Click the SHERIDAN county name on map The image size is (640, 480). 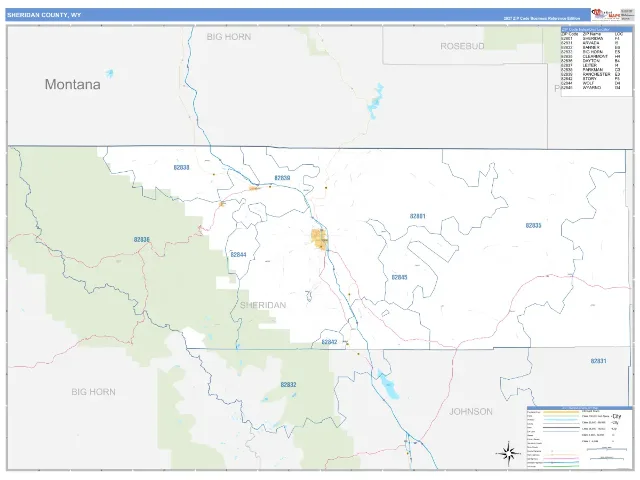pyautogui.click(x=263, y=305)
